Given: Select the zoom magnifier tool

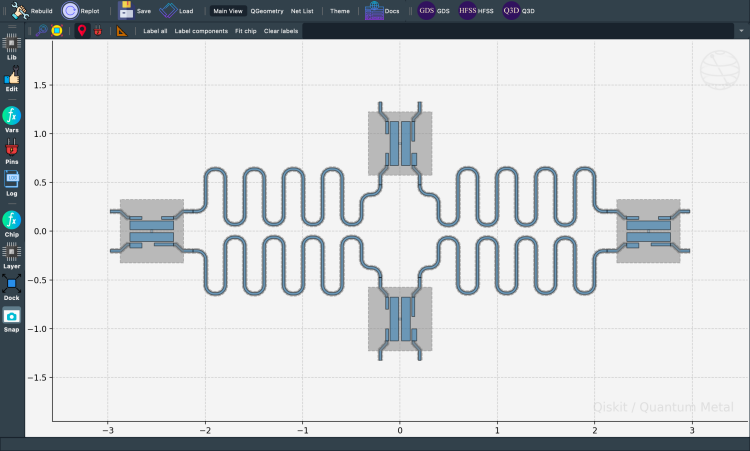Looking at the screenshot, I should (42, 31).
